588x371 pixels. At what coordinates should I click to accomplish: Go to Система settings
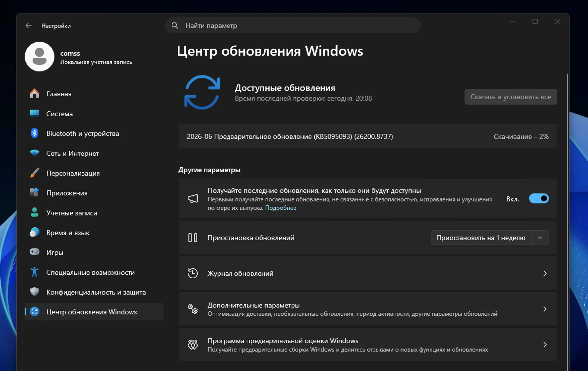click(94, 114)
